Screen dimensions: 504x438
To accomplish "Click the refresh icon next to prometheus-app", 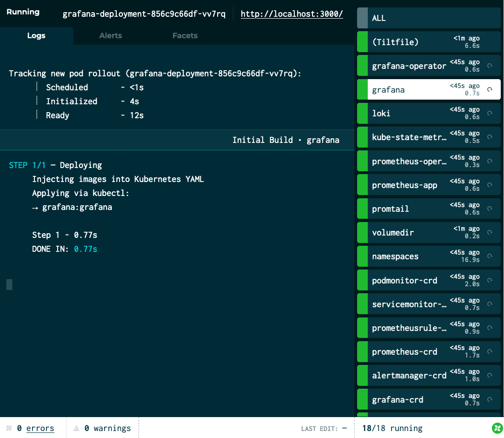I will tap(490, 185).
